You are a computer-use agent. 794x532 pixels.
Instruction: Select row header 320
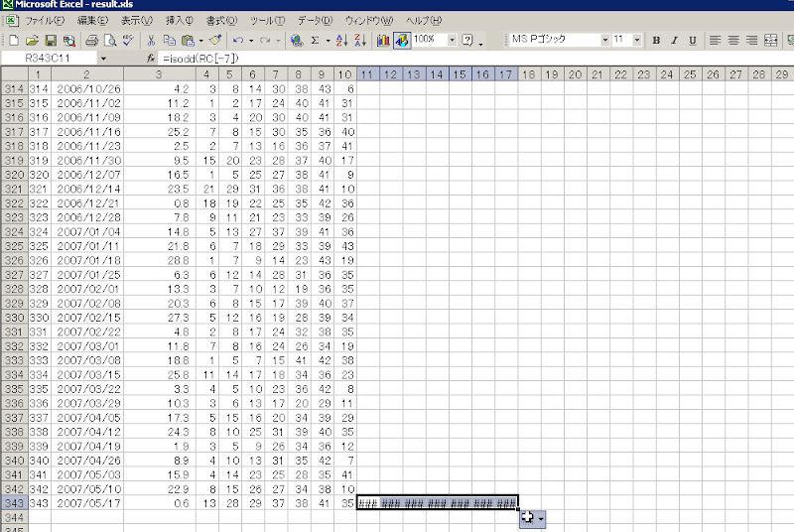pyautogui.click(x=14, y=175)
